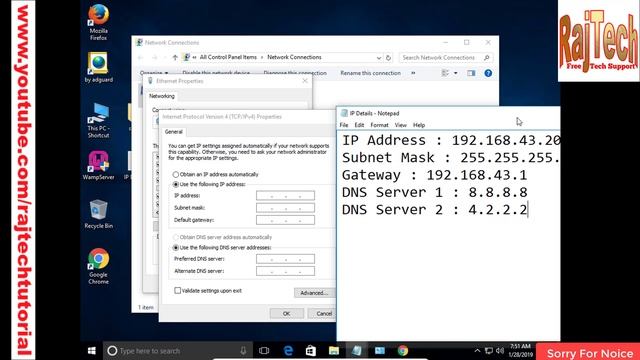Go up one level in Network Connections
The image size is (640, 360).
(x=175, y=58)
